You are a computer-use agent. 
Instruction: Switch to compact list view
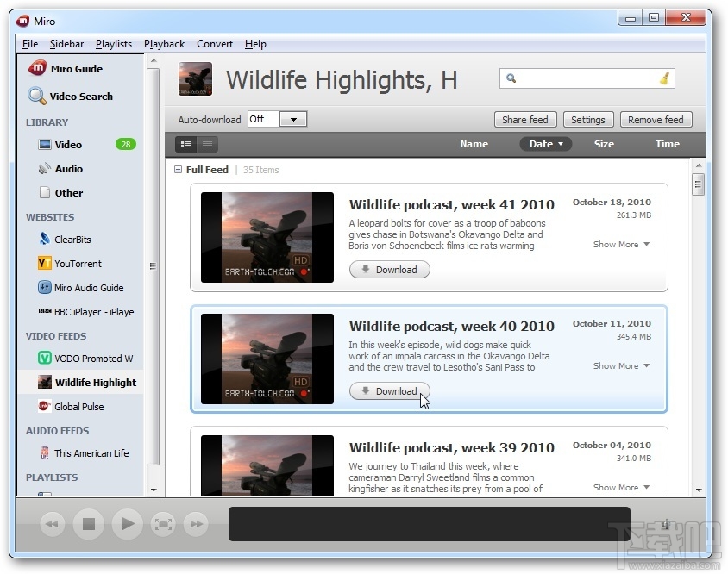207,144
